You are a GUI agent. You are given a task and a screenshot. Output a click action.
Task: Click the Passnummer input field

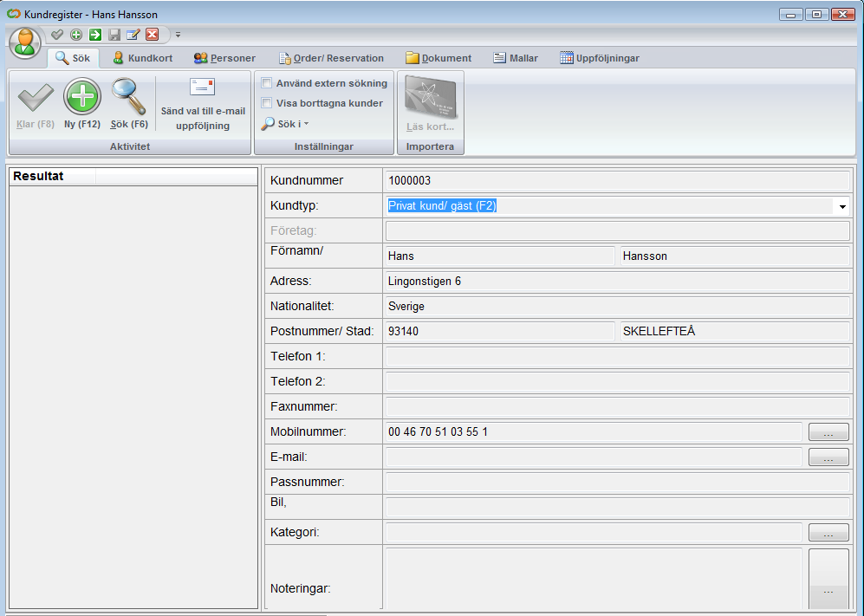tap(617, 482)
